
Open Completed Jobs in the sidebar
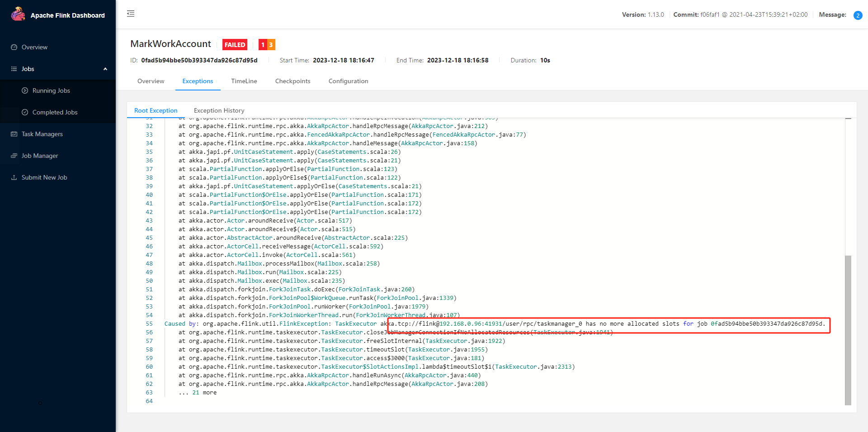(x=58, y=112)
